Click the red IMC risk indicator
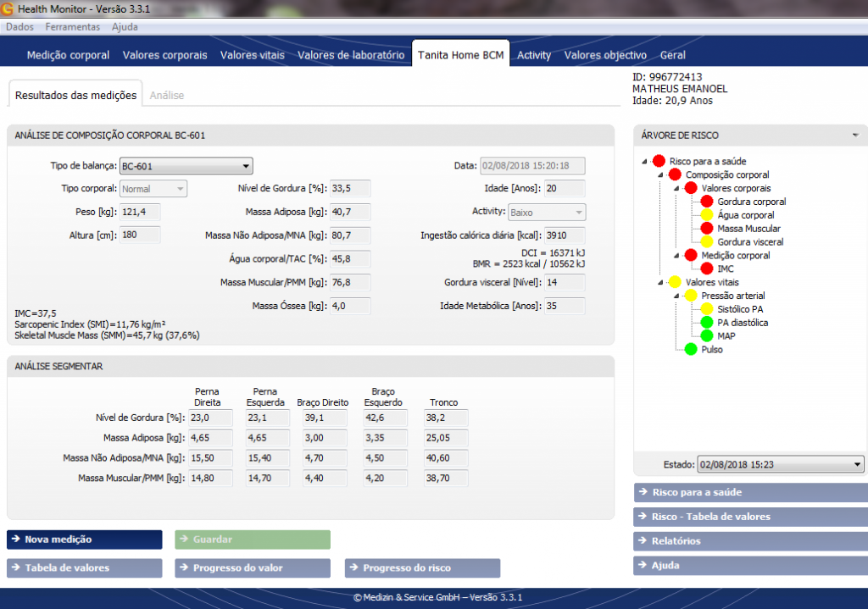The width and height of the screenshot is (868, 609). 705,269
